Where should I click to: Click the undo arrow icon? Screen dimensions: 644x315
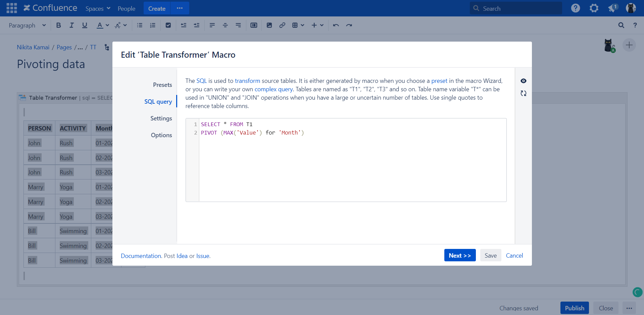[x=336, y=25]
